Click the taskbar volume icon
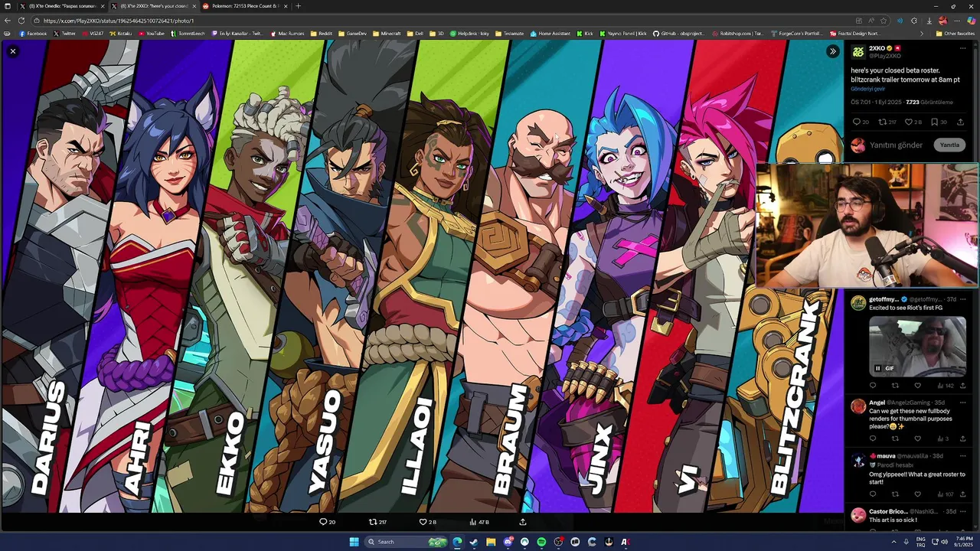 pos(945,542)
